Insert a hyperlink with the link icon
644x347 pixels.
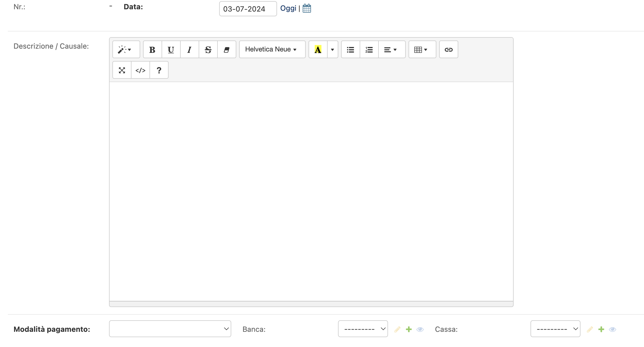point(448,49)
